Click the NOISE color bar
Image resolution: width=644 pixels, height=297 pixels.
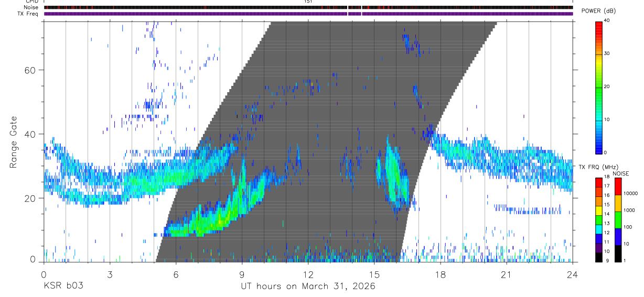pos(618,219)
